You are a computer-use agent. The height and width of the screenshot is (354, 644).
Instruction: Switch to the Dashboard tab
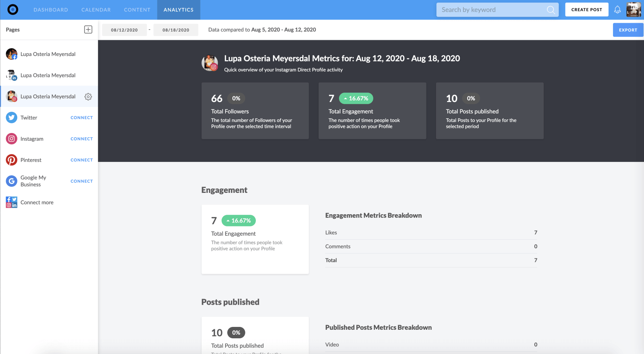(51, 10)
